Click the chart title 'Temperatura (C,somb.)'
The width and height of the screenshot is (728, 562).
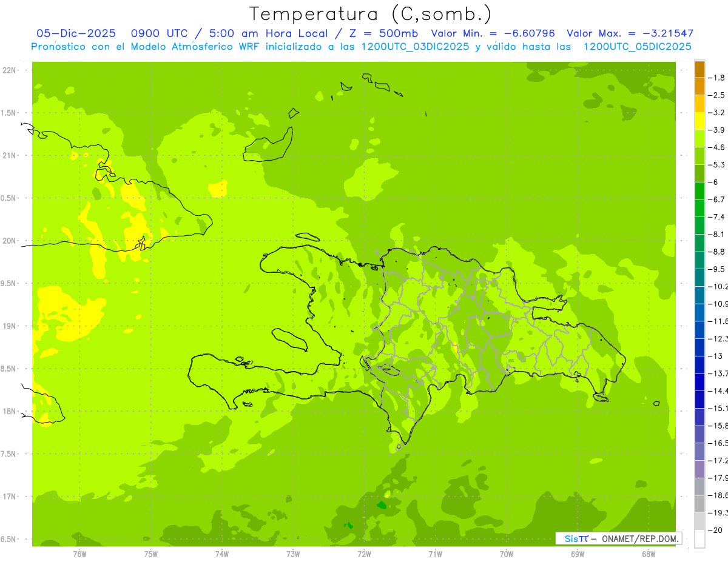371,14
